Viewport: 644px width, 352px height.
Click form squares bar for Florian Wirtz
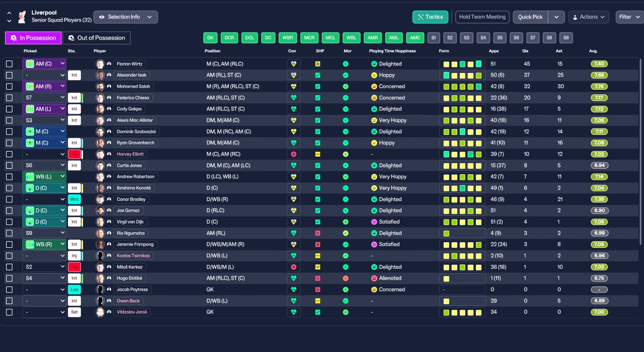pyautogui.click(x=462, y=64)
